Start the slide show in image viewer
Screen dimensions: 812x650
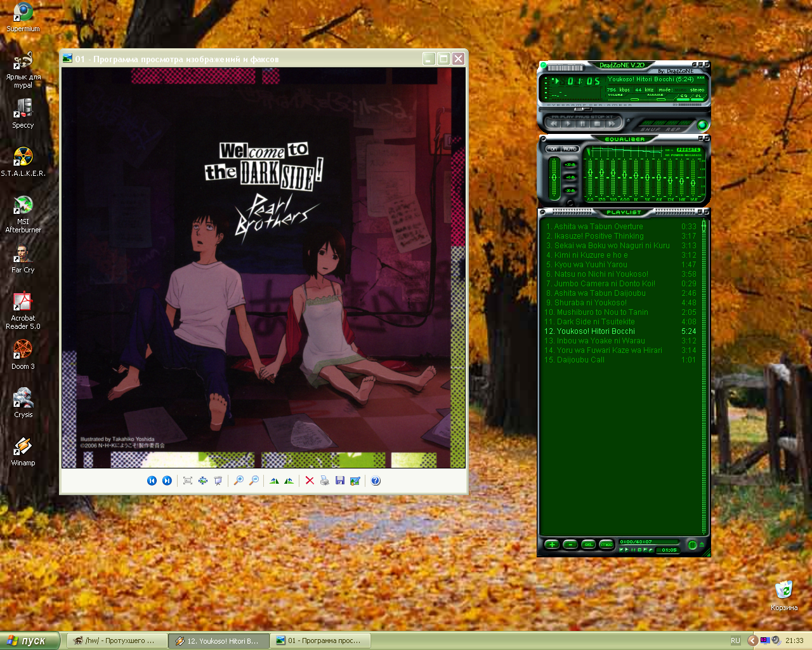[218, 481]
